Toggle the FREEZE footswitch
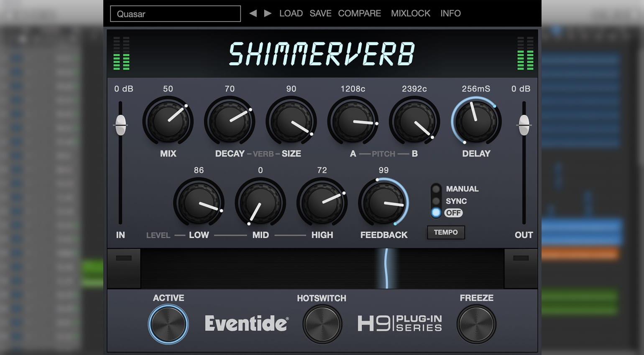644x355 pixels. click(476, 324)
